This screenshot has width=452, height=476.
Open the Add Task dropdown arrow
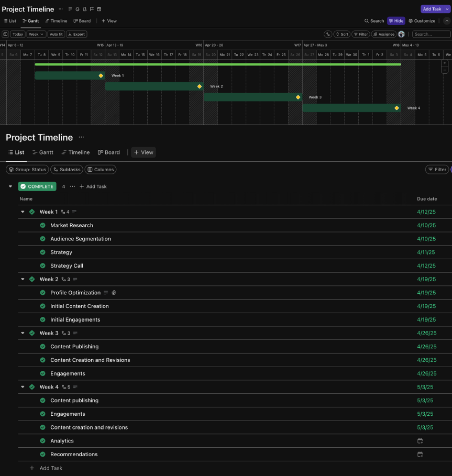(x=447, y=9)
